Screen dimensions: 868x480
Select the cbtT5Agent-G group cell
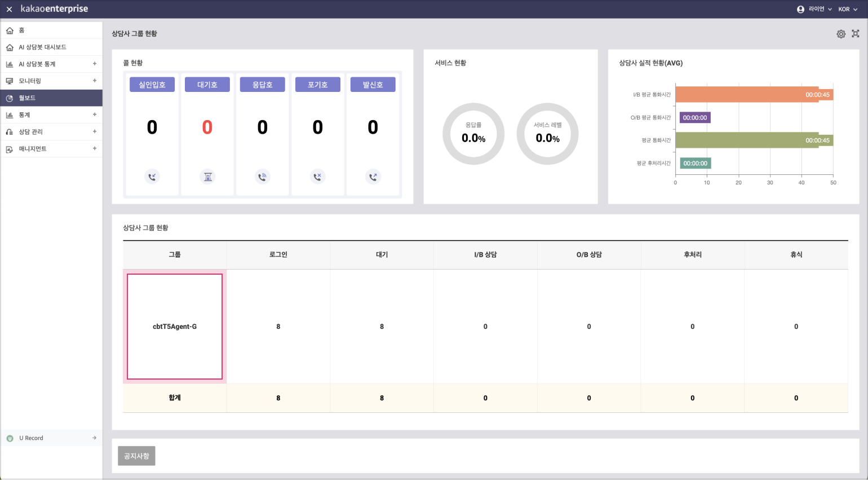click(175, 327)
